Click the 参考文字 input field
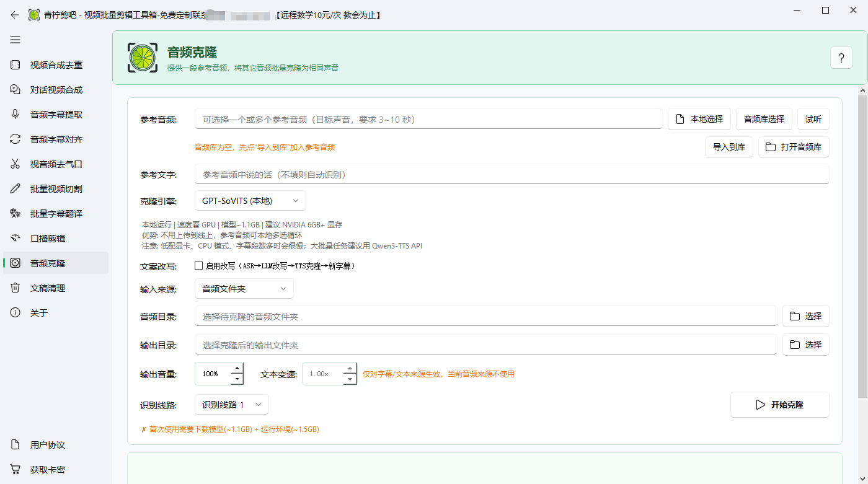Image resolution: width=868 pixels, height=484 pixels. (511, 174)
